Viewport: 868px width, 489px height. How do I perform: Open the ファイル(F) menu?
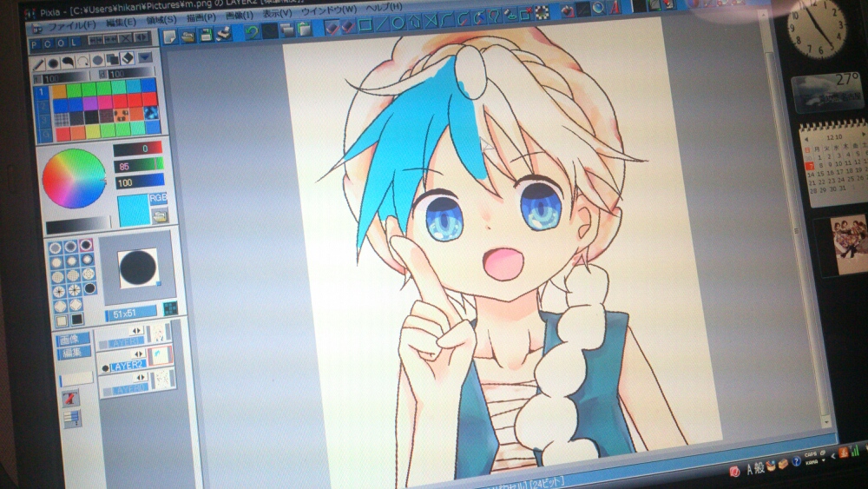(72, 25)
